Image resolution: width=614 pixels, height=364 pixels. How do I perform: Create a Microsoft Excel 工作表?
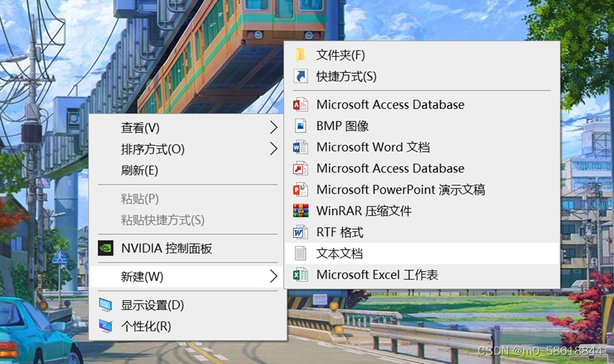[422, 275]
